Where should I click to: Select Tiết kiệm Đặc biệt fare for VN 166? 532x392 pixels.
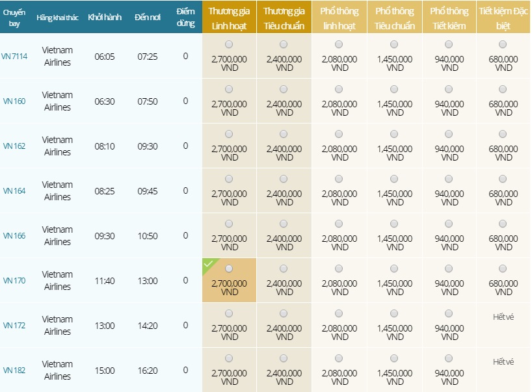(x=503, y=224)
